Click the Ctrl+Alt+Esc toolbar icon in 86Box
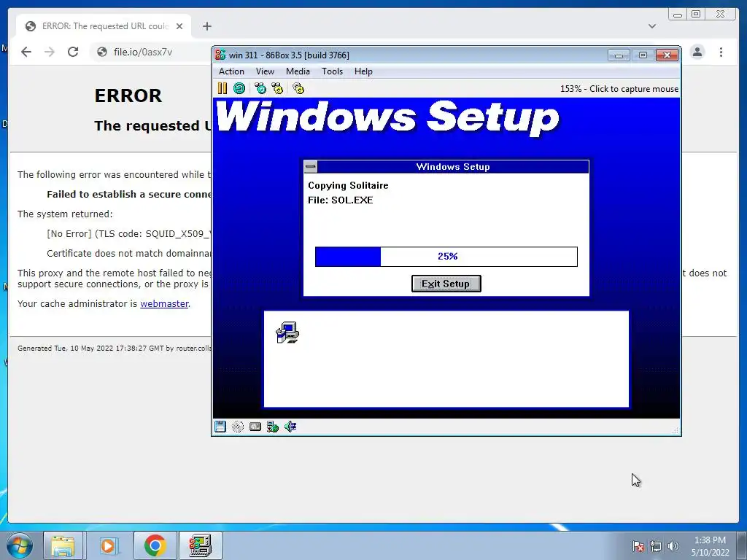This screenshot has width=747, height=560. pyautogui.click(x=277, y=88)
